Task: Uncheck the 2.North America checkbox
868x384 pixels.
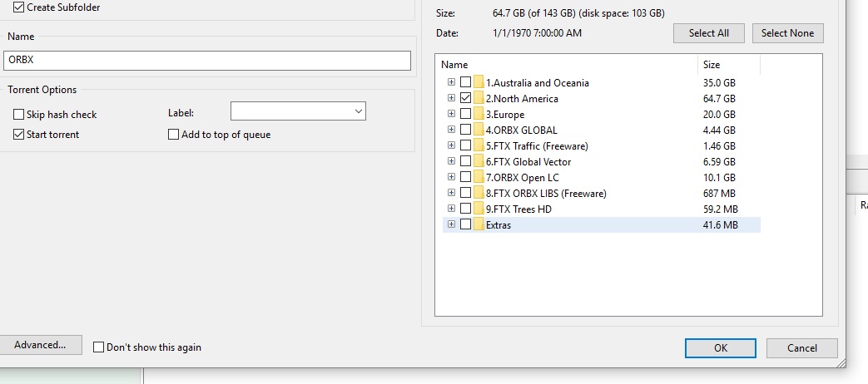Action: [465, 98]
